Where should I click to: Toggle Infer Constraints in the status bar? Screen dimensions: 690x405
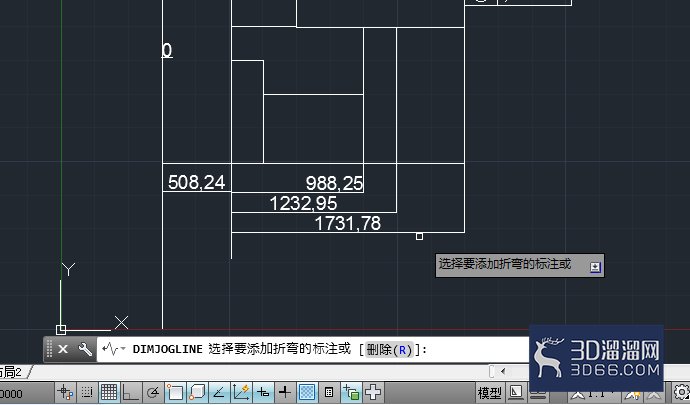pyautogui.click(x=65, y=392)
